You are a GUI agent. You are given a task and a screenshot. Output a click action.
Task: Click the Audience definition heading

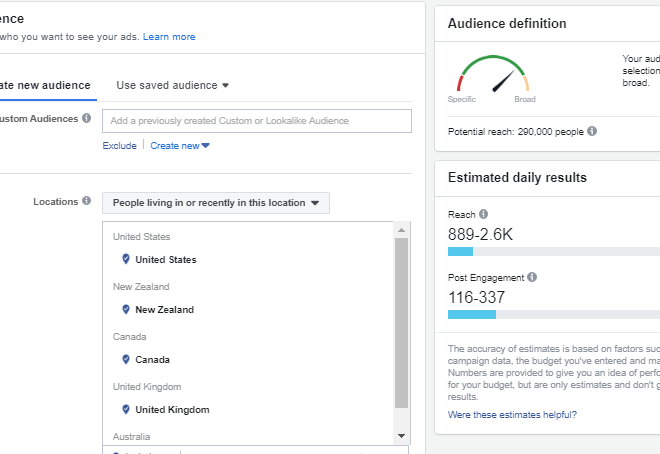(x=507, y=24)
